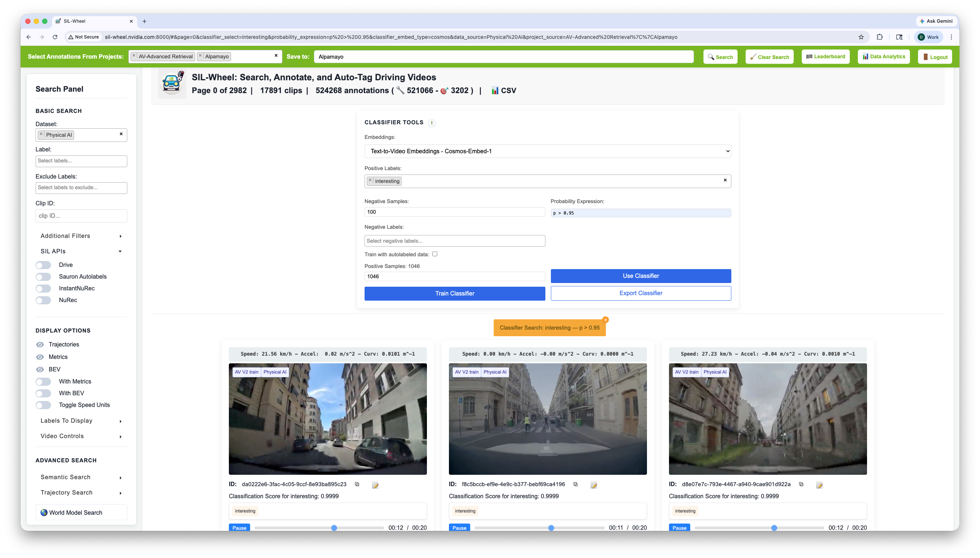Reload the page with the refresh icon

tap(55, 37)
